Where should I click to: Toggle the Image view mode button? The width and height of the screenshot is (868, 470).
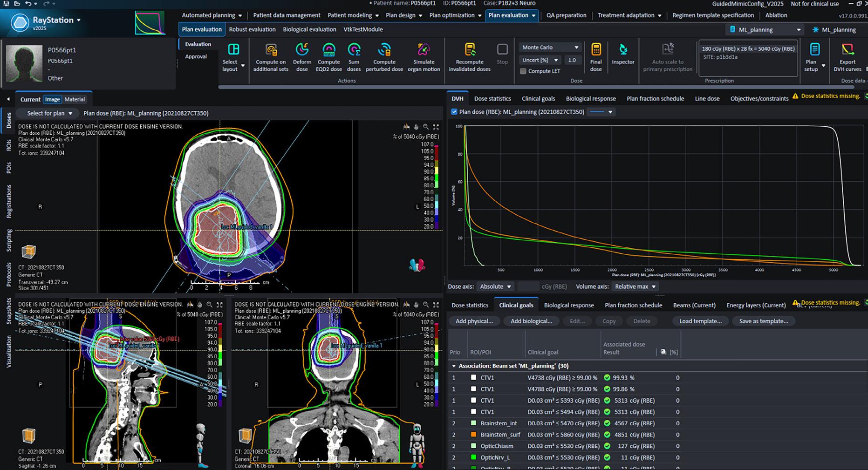tap(52, 99)
